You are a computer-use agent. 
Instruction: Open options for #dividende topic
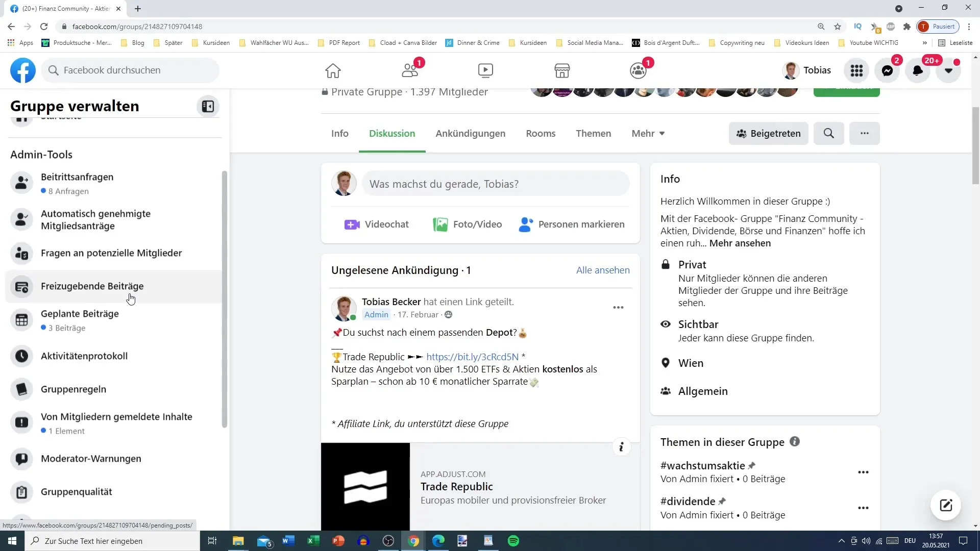[x=863, y=508]
